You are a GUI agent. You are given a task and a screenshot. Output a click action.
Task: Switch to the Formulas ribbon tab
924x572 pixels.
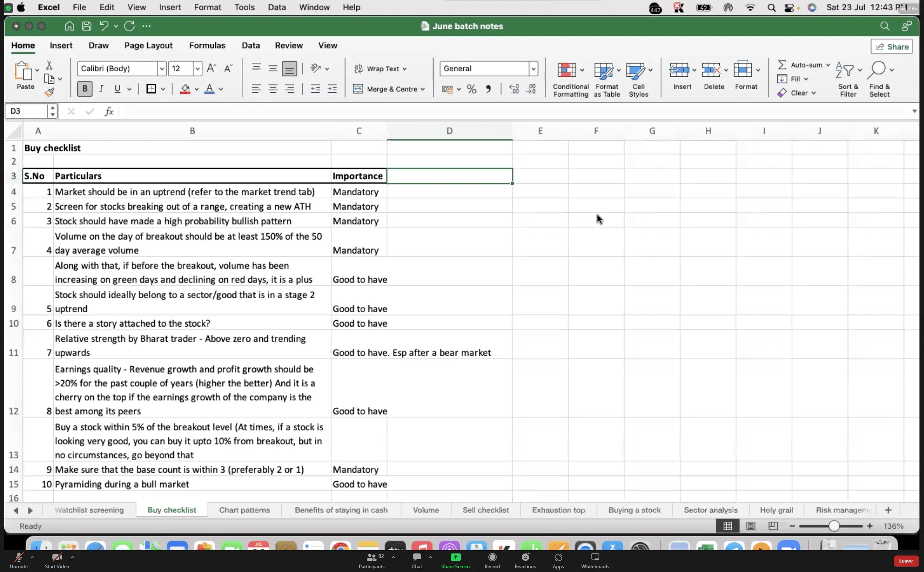point(207,45)
